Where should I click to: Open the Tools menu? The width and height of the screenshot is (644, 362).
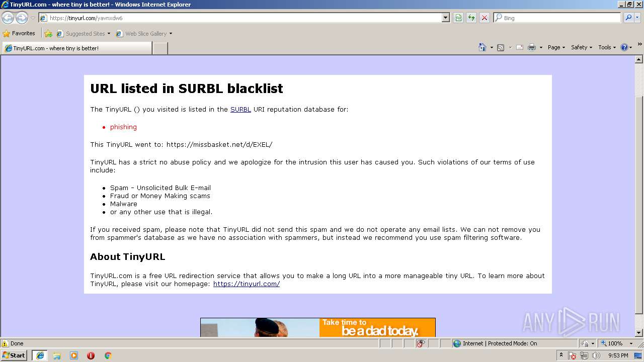click(x=607, y=47)
